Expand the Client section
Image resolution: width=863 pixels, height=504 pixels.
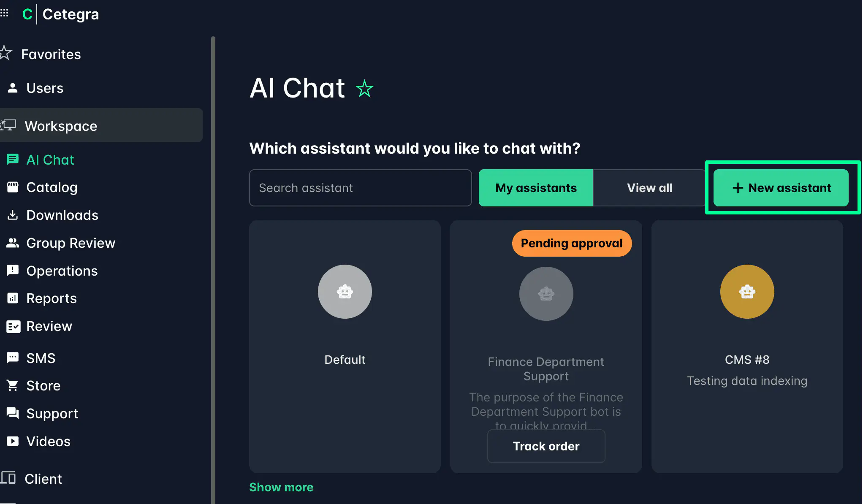(x=43, y=479)
